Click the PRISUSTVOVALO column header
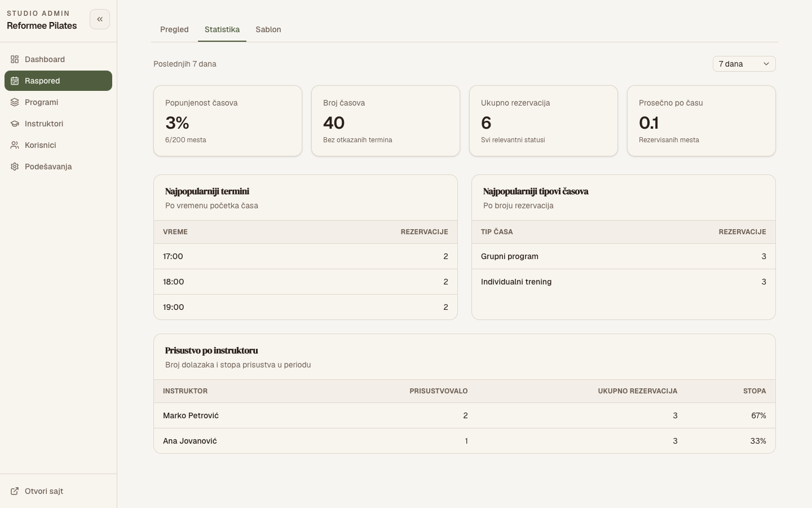 click(439, 391)
